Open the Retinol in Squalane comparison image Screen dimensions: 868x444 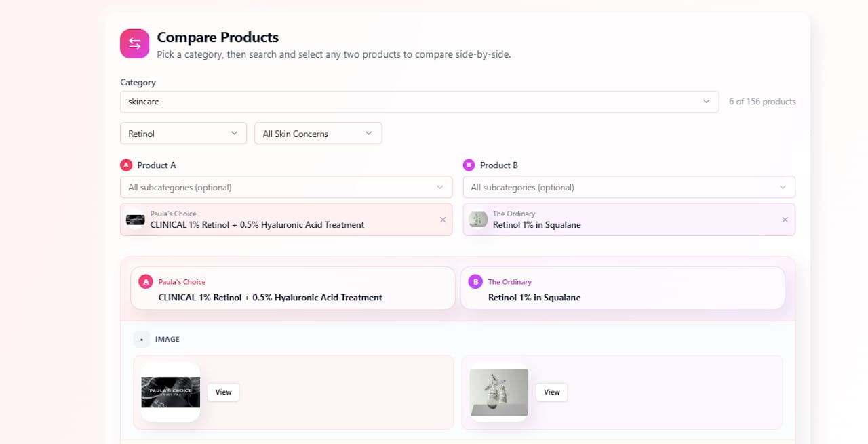[x=498, y=392]
